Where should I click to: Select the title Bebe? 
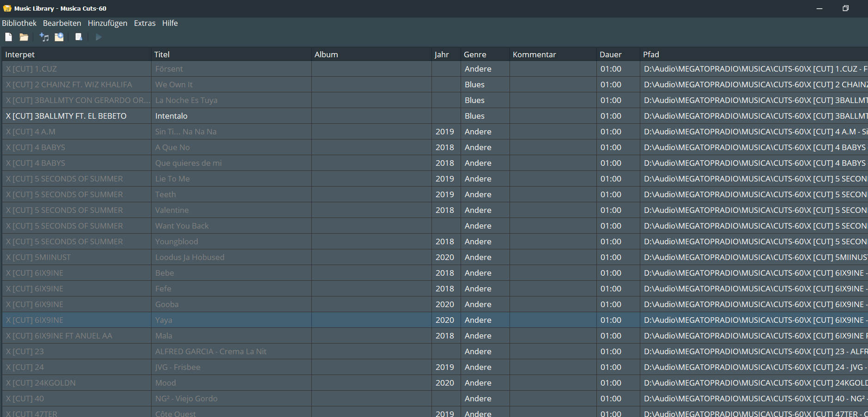[x=164, y=273]
